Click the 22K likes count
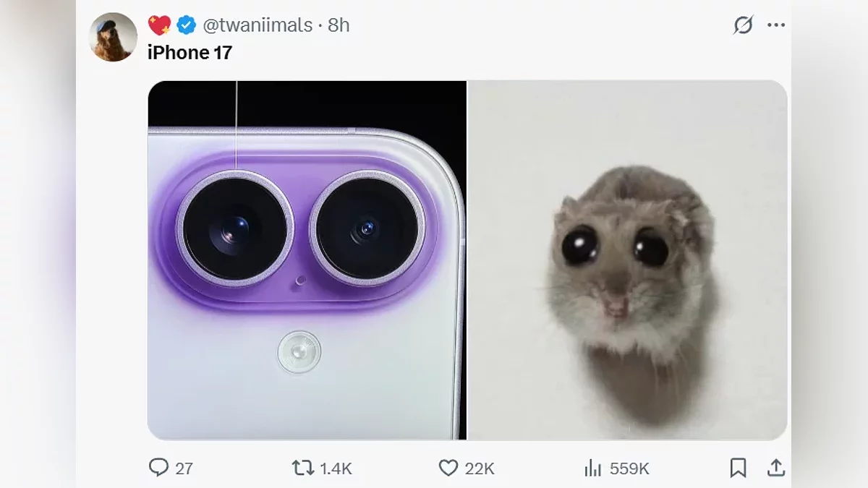 [480, 468]
